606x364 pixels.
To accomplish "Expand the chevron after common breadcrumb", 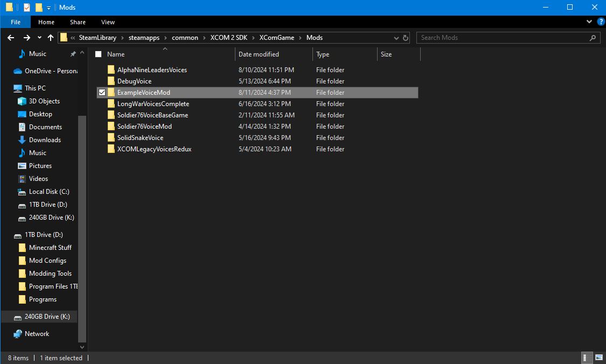I will coord(205,38).
